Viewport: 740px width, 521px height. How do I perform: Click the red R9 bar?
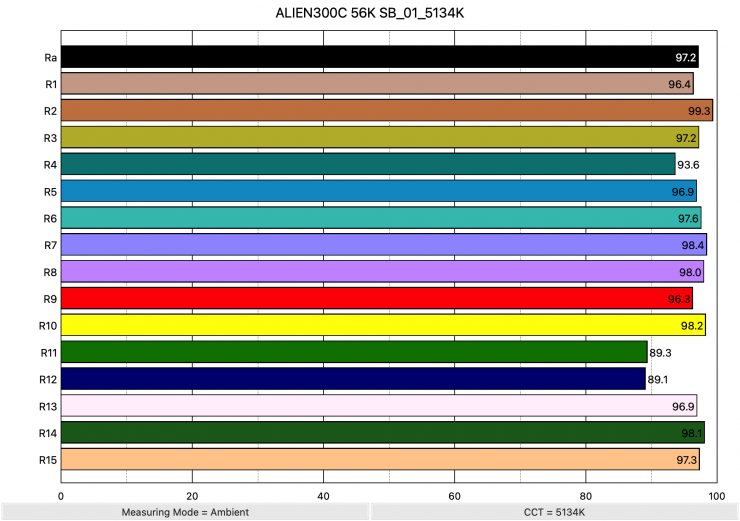tap(376, 298)
